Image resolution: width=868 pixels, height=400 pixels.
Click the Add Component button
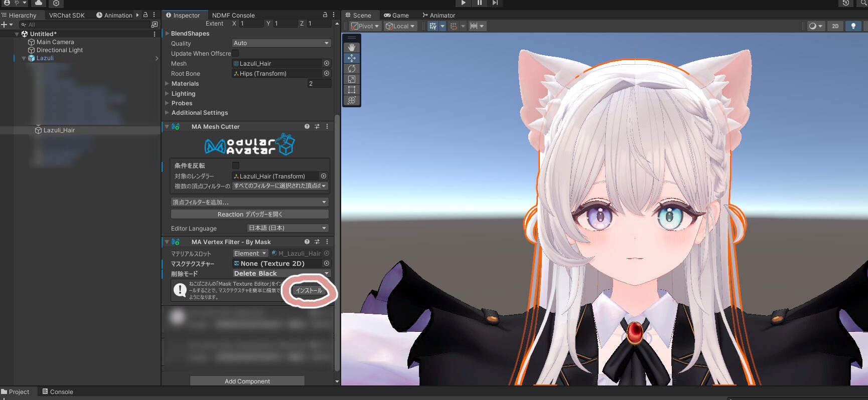pos(247,381)
